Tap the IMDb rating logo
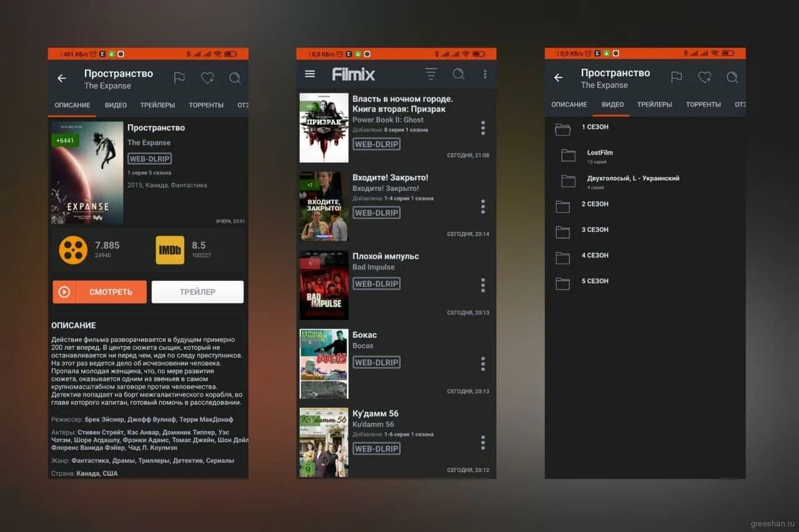The height and width of the screenshot is (532, 799). point(170,250)
